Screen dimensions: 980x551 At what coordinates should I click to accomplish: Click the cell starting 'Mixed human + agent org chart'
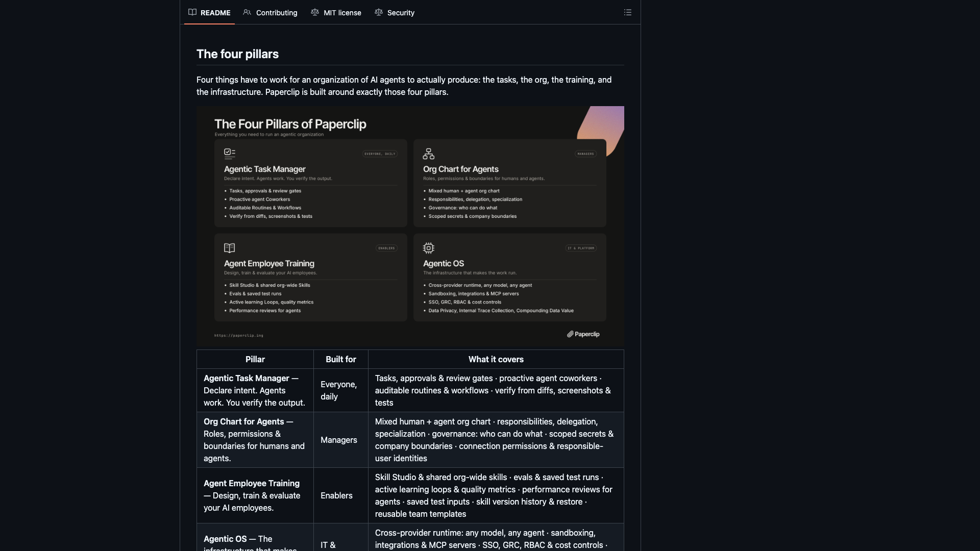(x=496, y=440)
